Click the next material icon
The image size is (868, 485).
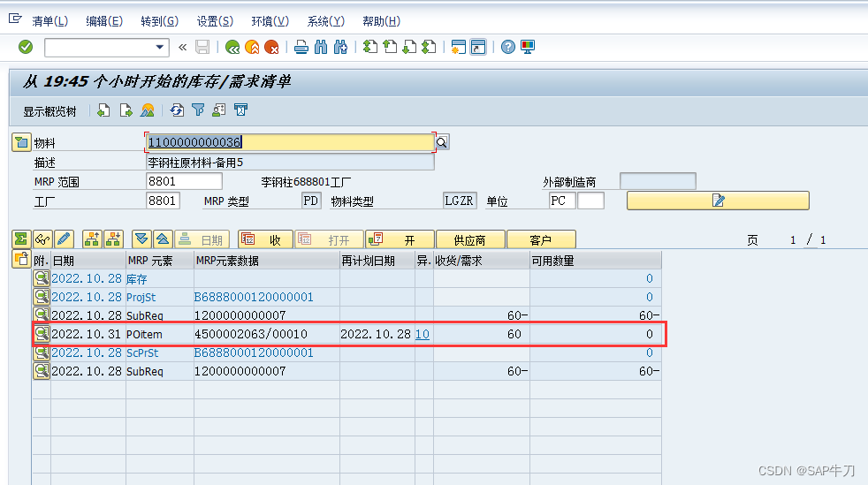tap(126, 110)
